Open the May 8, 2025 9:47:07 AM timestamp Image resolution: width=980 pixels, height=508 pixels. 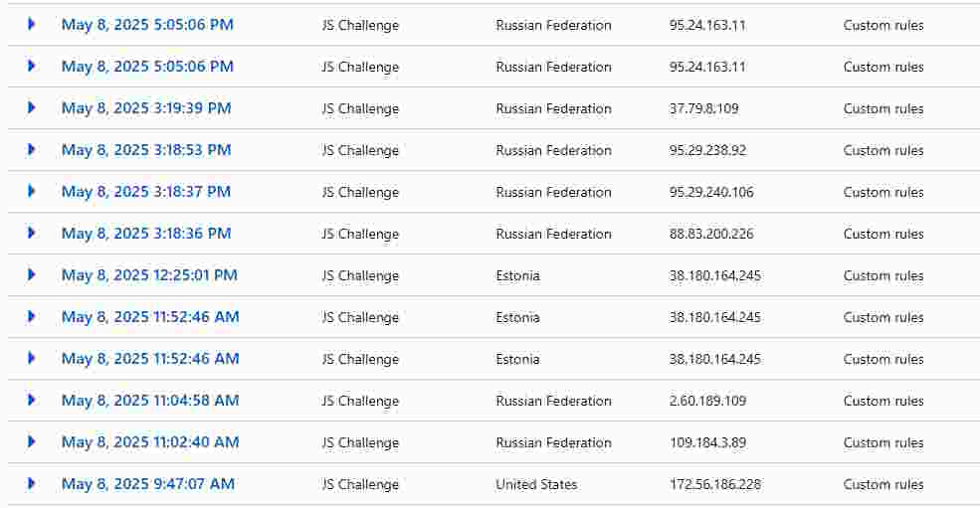[x=148, y=483]
